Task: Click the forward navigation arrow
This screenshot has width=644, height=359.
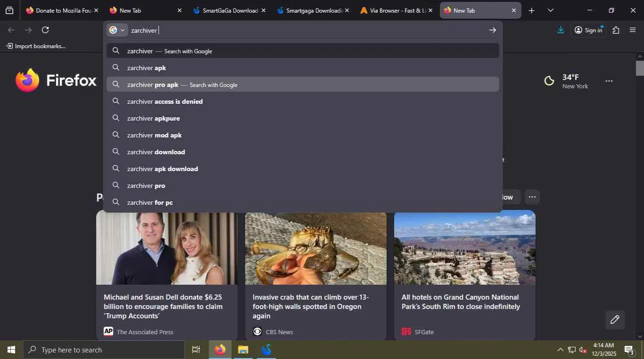Action: 29,30
